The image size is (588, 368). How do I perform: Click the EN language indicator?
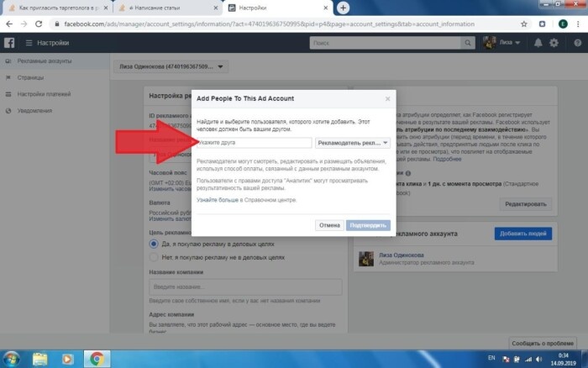coord(491,358)
